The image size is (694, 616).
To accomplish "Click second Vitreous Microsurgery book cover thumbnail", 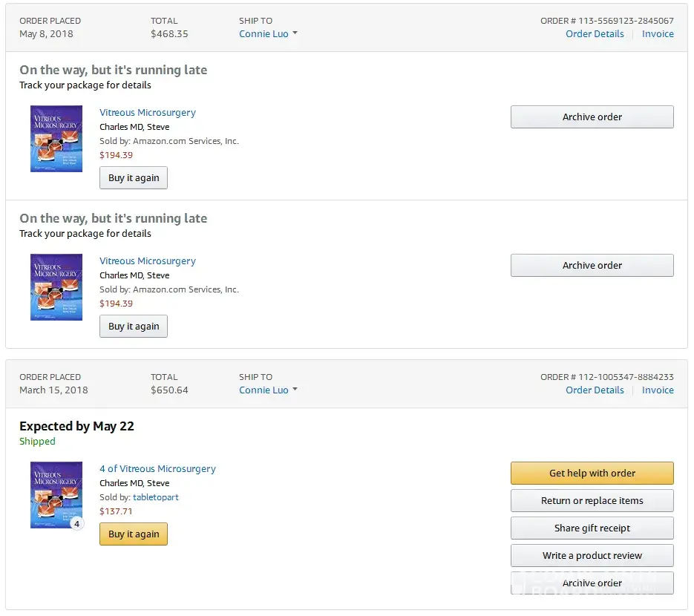I will [56, 287].
